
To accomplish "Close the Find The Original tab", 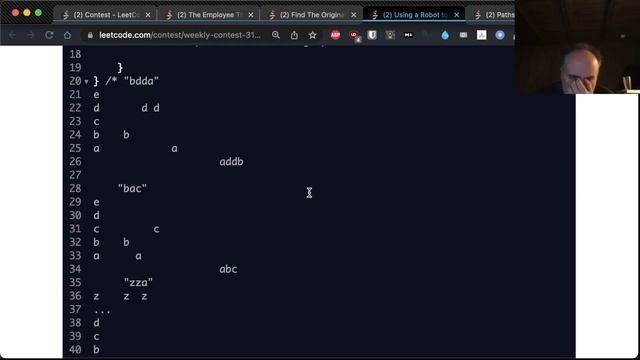I will (x=353, y=15).
